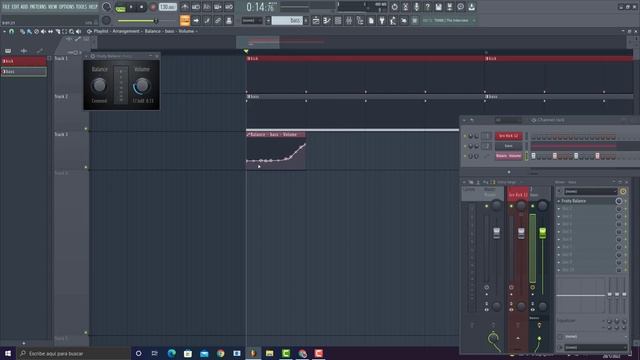This screenshot has width=640, height=360.
Task: Show the channel rack icon
Action: (x=338, y=20)
